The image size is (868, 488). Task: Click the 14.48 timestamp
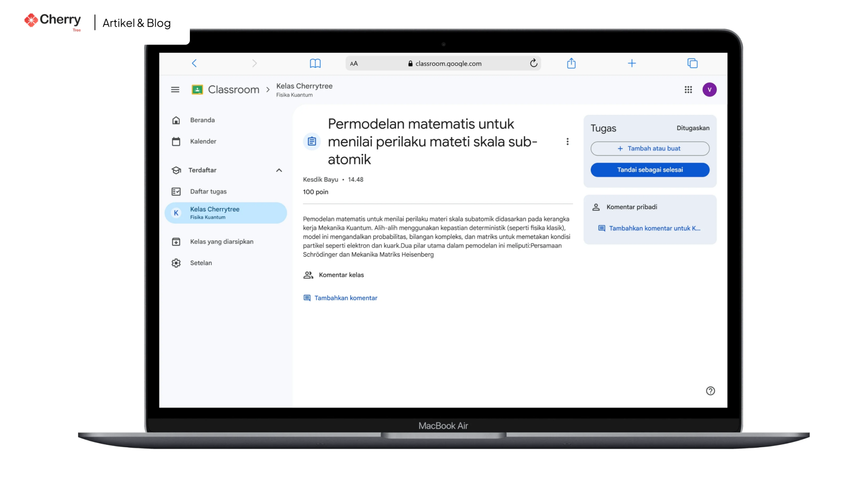click(355, 179)
